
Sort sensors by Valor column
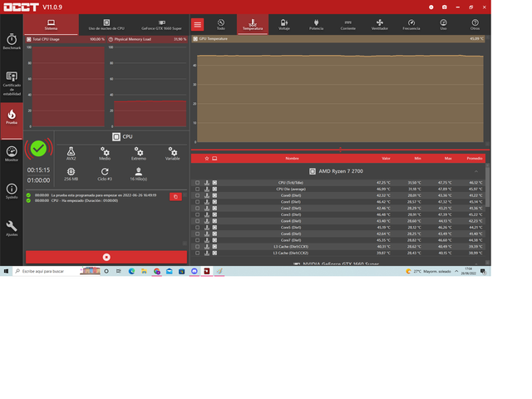(x=386, y=159)
